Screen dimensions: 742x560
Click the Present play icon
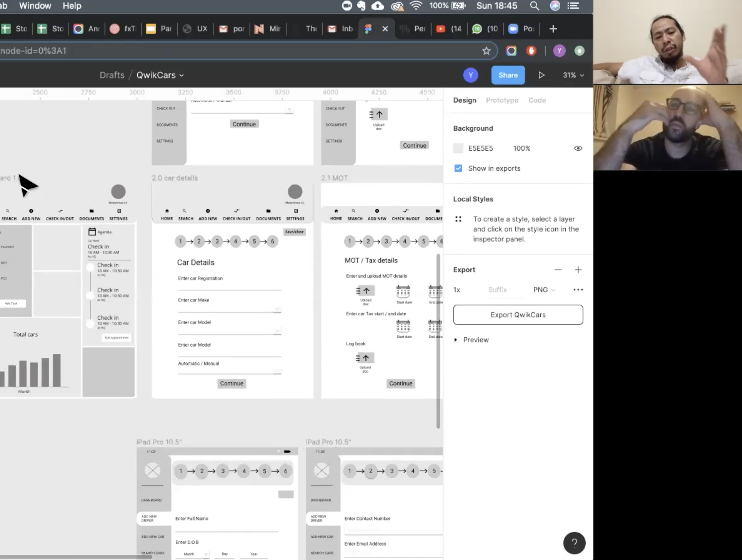[541, 75]
